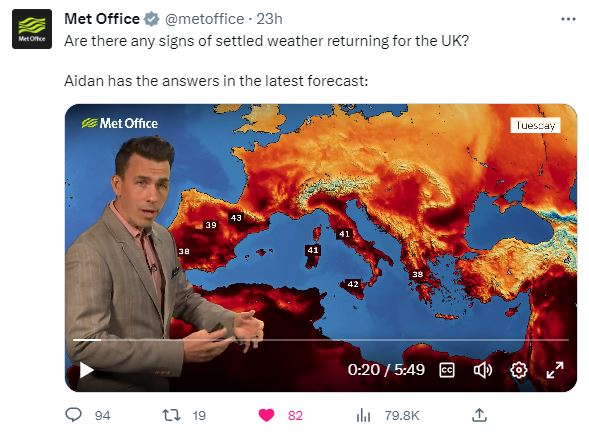The width and height of the screenshot is (589, 436).
Task: Expand video to fullscreen
Action: tap(555, 370)
